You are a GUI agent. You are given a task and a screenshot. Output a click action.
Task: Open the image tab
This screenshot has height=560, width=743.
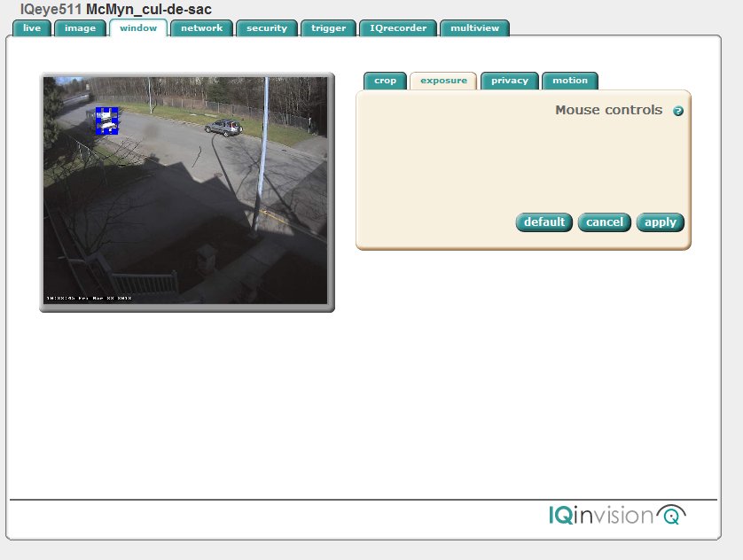pos(80,28)
